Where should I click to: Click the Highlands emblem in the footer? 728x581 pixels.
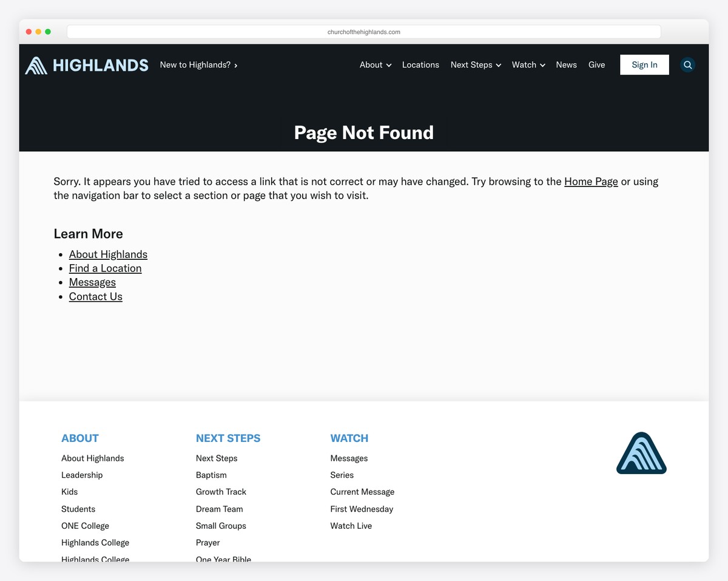(641, 454)
